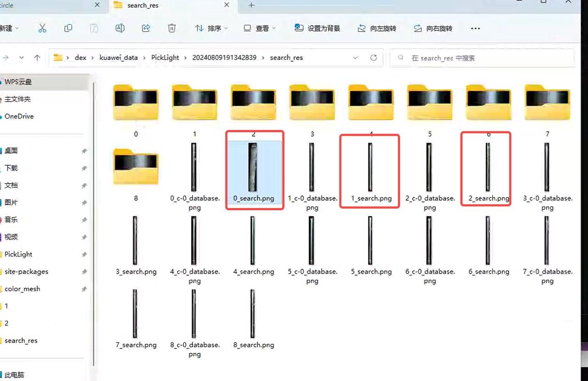Click the 设置为背景 button
The height and width of the screenshot is (381, 588).
[317, 28]
